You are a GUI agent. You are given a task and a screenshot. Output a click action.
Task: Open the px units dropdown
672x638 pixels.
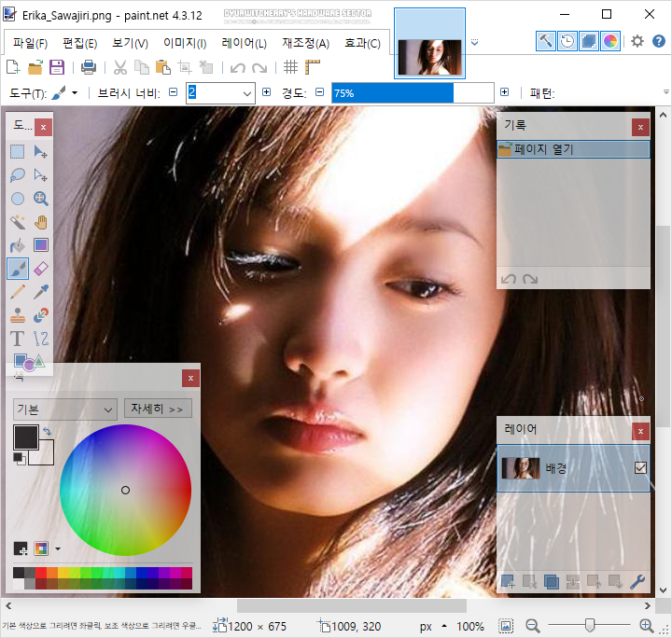click(444, 627)
